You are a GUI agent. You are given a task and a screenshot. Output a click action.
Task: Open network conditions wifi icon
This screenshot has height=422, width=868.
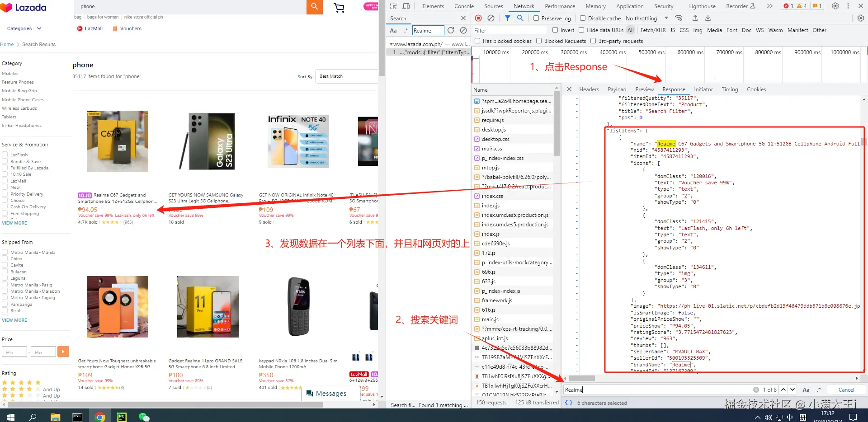[679, 18]
